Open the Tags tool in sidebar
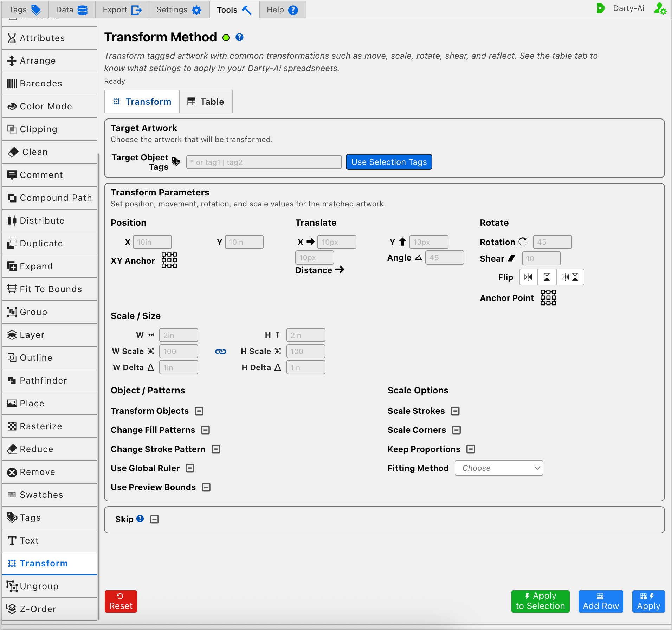Image resolution: width=672 pixels, height=630 pixels. click(x=50, y=518)
